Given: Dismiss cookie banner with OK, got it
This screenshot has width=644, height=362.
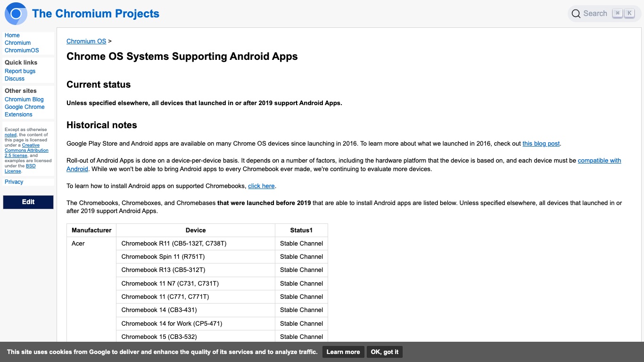Looking at the screenshot, I should [x=385, y=352].
